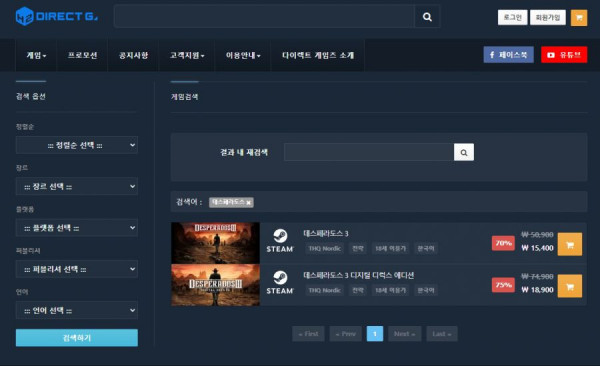The image size is (600, 366).
Task: Click the magnifier icon in top search bar
Action: (x=427, y=16)
